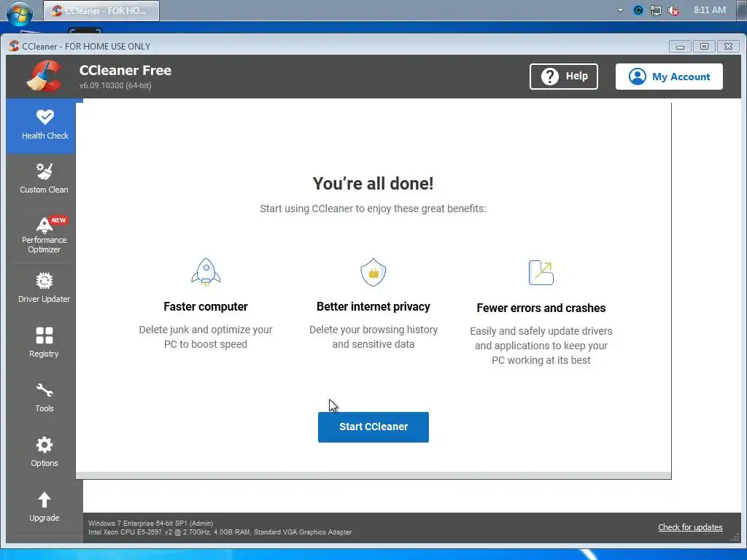This screenshot has height=560, width=747.
Task: Click the Windows Start orb
Action: pyautogui.click(x=19, y=12)
